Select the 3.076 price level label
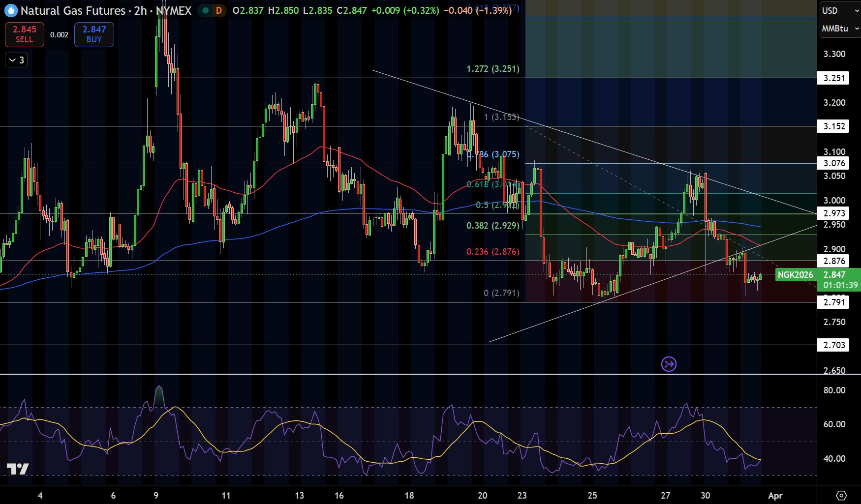The width and height of the screenshot is (861, 504). [x=834, y=163]
